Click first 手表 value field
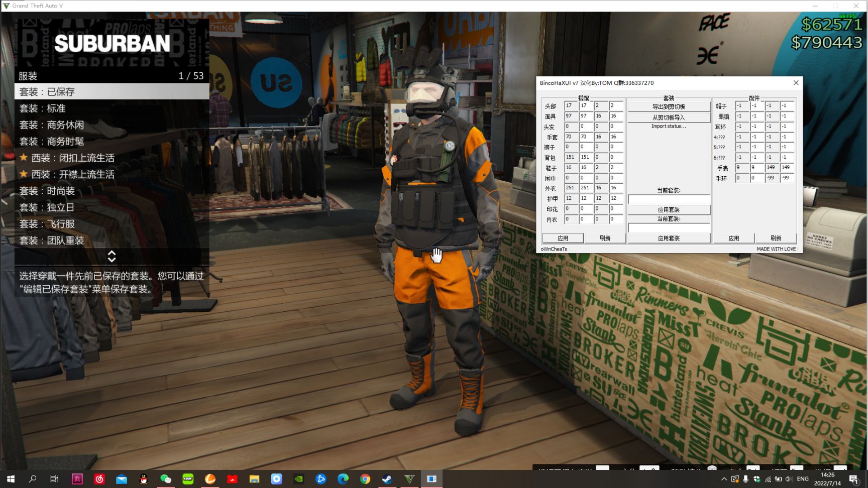Screen dimensions: 868x488 pos(742,168)
